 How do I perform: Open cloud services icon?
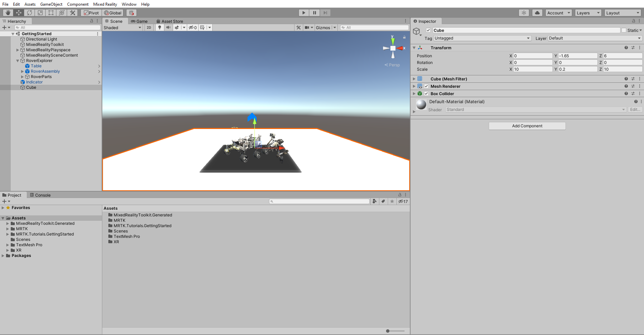click(537, 13)
